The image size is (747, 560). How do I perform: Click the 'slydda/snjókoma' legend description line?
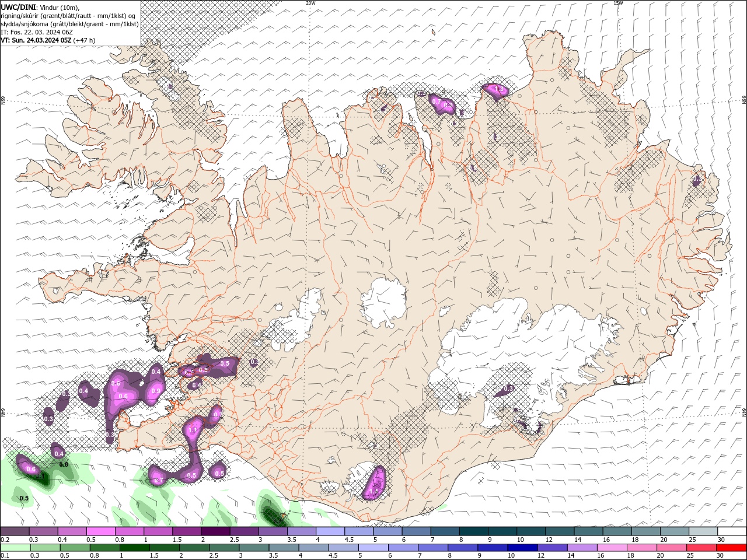point(69,24)
